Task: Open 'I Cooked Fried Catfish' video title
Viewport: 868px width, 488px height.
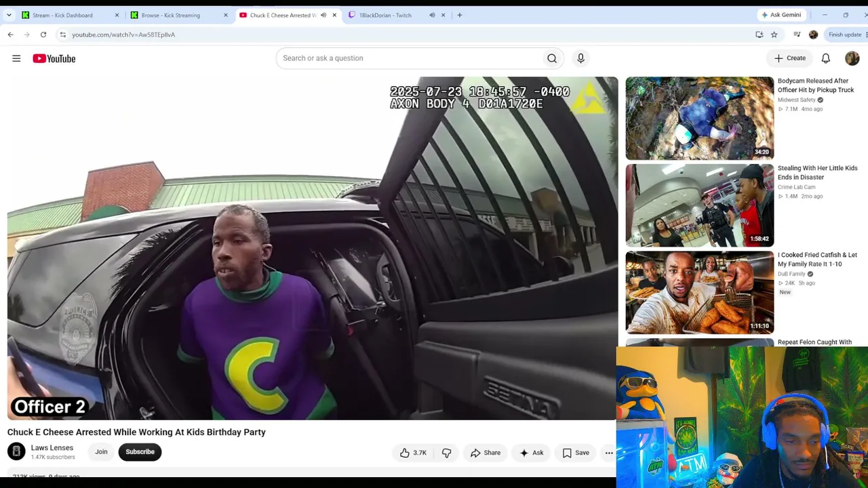Action: [817, 260]
